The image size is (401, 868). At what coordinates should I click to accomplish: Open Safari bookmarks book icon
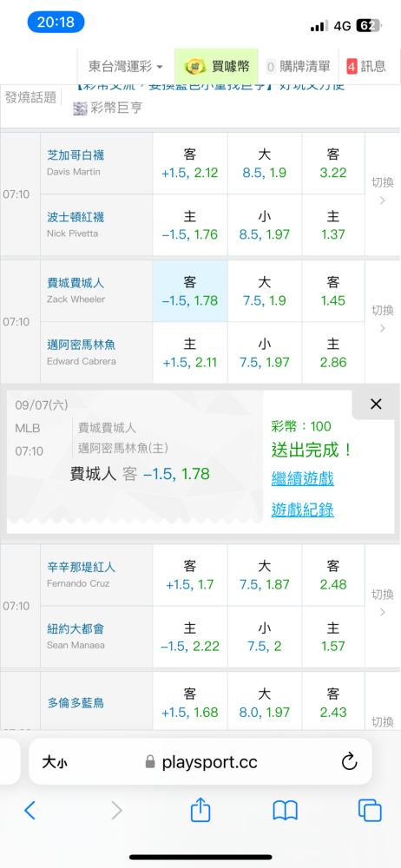[286, 811]
